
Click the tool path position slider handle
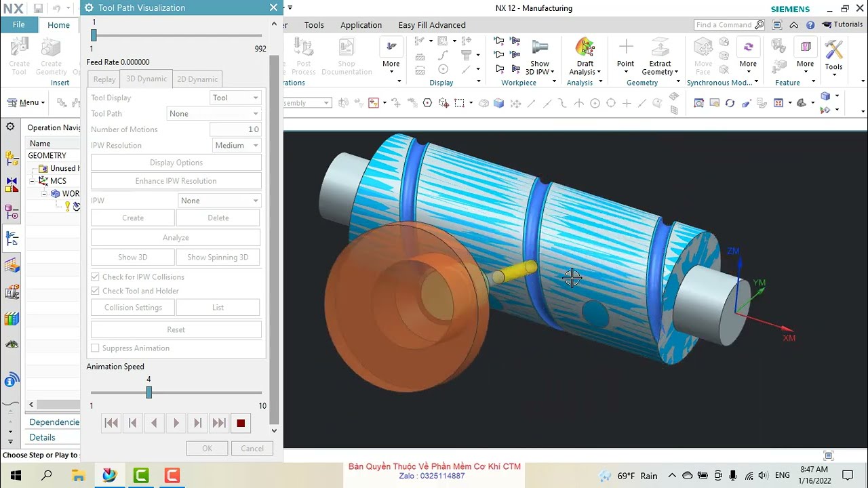[94, 35]
